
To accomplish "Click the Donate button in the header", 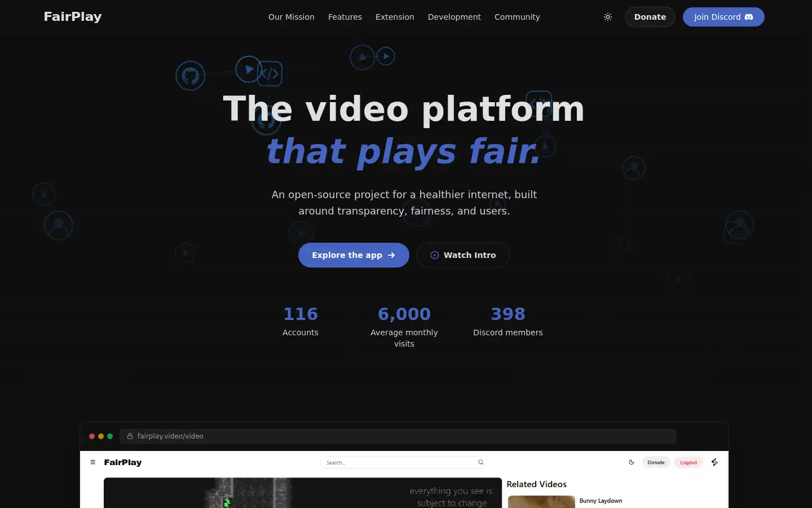I will [650, 17].
